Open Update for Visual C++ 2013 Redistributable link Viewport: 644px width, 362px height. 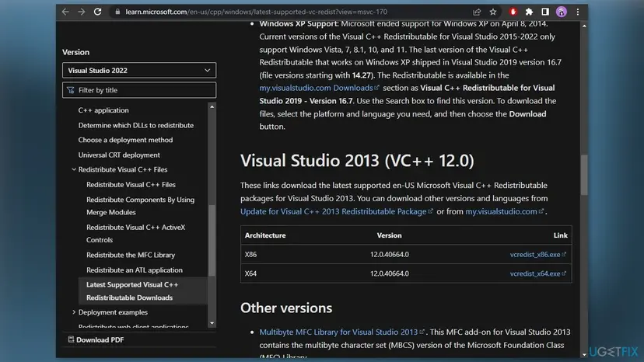pos(336,211)
